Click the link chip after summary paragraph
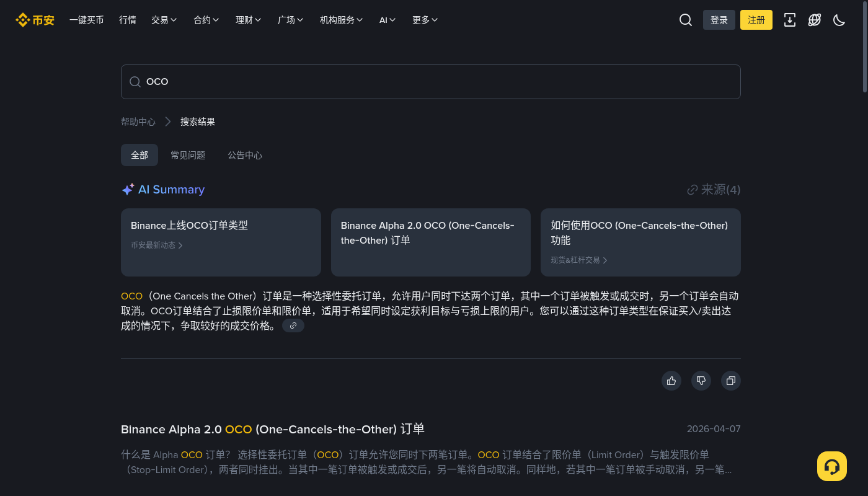The width and height of the screenshot is (868, 496). pyautogui.click(x=293, y=325)
